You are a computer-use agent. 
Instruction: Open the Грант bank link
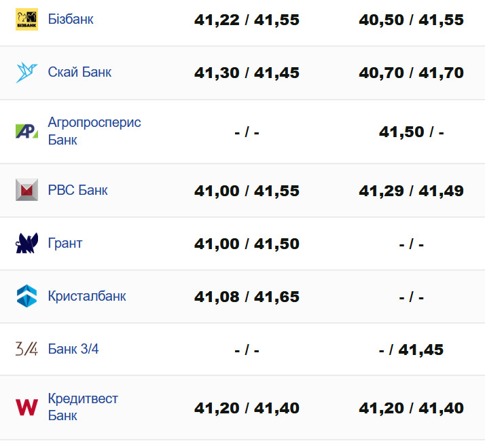coord(65,243)
